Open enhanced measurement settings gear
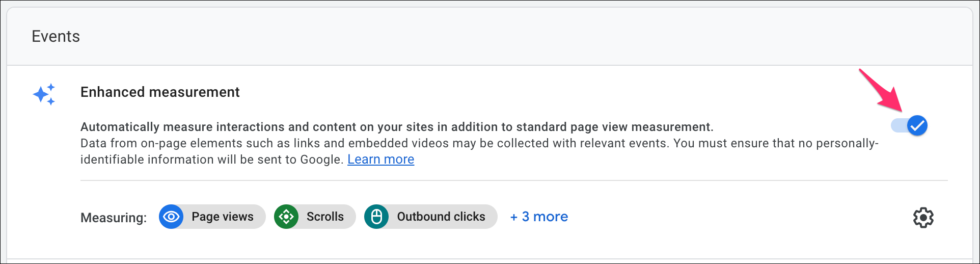Image resolution: width=980 pixels, height=264 pixels. click(923, 218)
